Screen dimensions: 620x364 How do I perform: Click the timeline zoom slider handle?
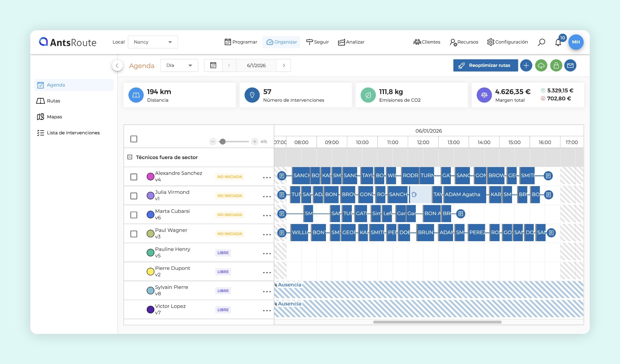coord(222,142)
